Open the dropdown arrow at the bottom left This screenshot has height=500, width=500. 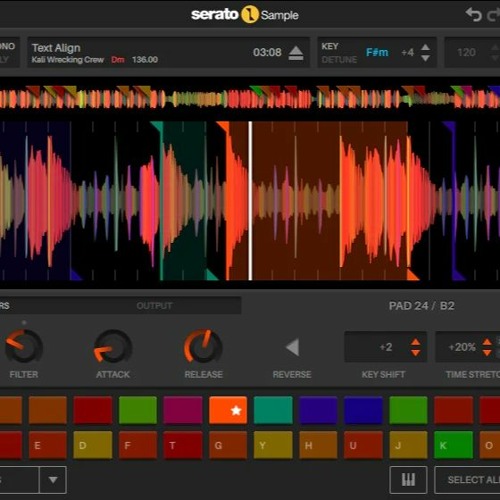(x=53, y=480)
